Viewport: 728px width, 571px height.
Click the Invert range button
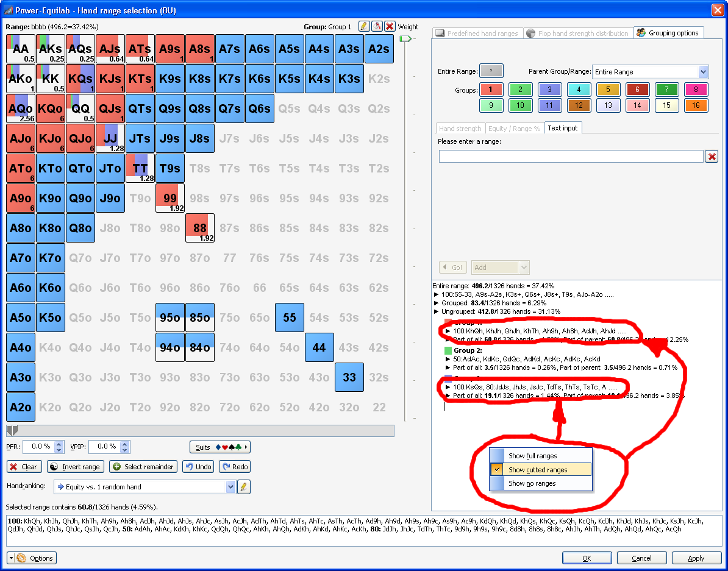tap(75, 467)
